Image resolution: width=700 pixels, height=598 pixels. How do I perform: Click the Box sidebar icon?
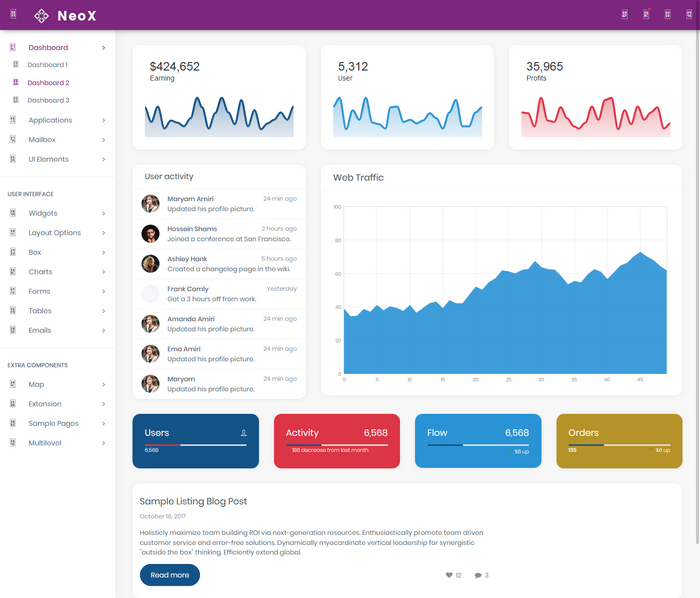click(x=13, y=252)
